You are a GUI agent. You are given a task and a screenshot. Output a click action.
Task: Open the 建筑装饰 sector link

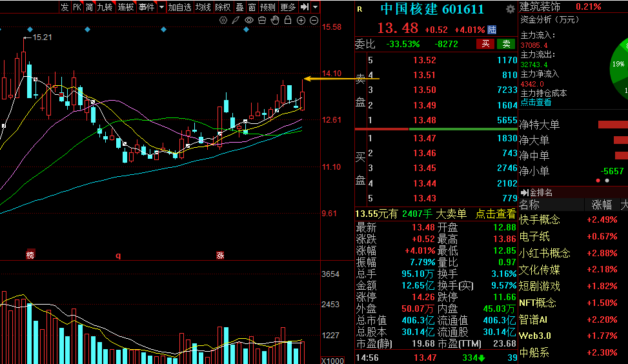coord(540,7)
